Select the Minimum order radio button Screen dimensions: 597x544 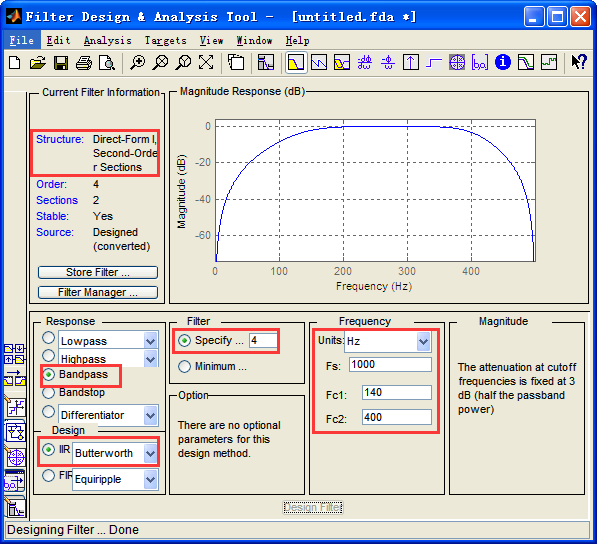(x=185, y=367)
